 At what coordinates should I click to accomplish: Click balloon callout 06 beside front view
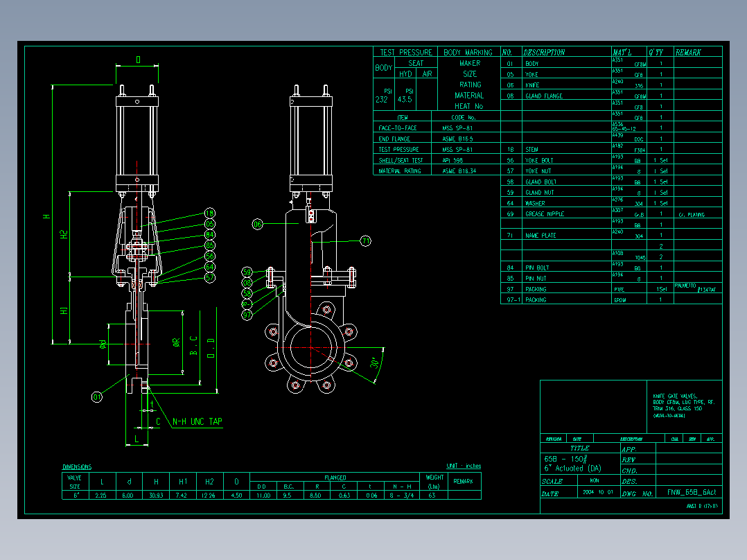257,224
